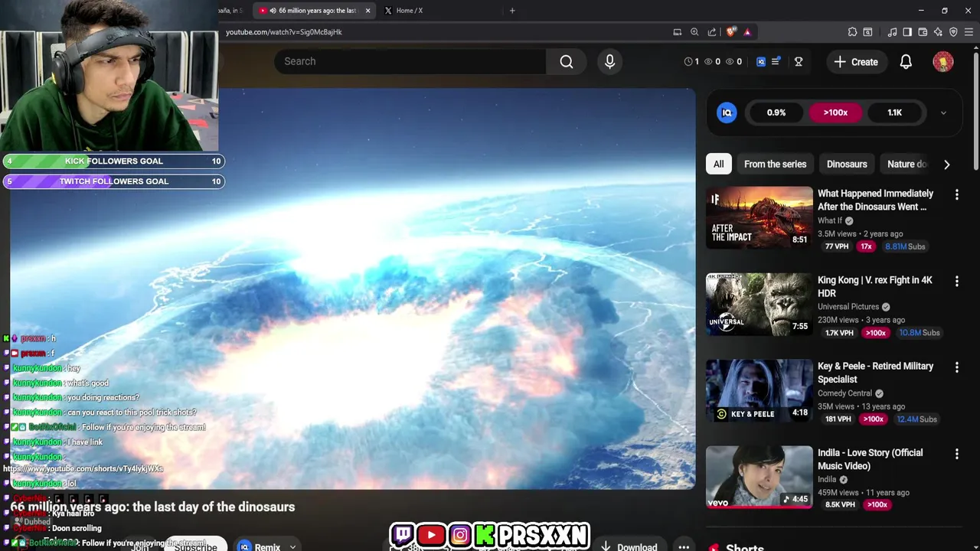Image resolution: width=980 pixels, height=551 pixels.
Task: Open YouTube notifications bell
Action: tap(906, 62)
